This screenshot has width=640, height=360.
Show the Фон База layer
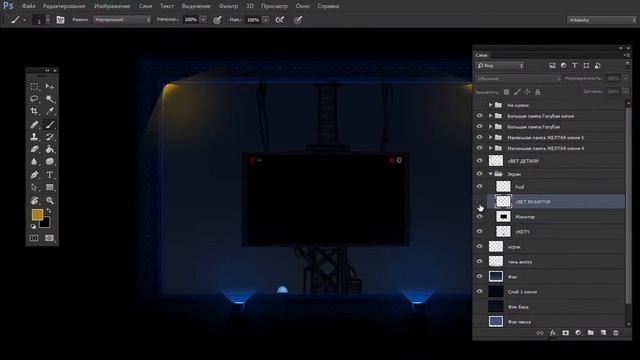pos(480,307)
